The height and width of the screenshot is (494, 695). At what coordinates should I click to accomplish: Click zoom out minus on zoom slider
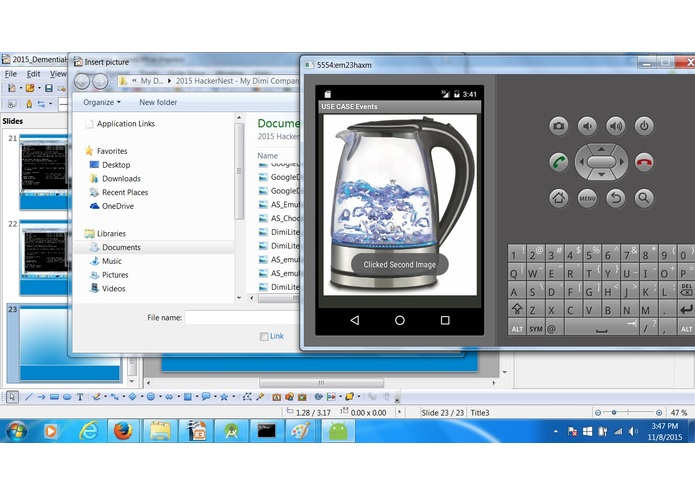point(597,412)
